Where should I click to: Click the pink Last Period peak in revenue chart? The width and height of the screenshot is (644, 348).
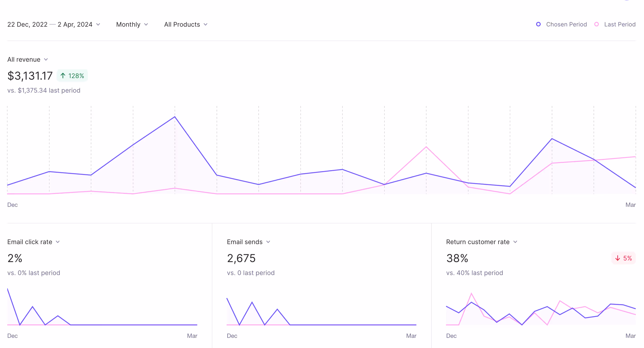(426, 147)
